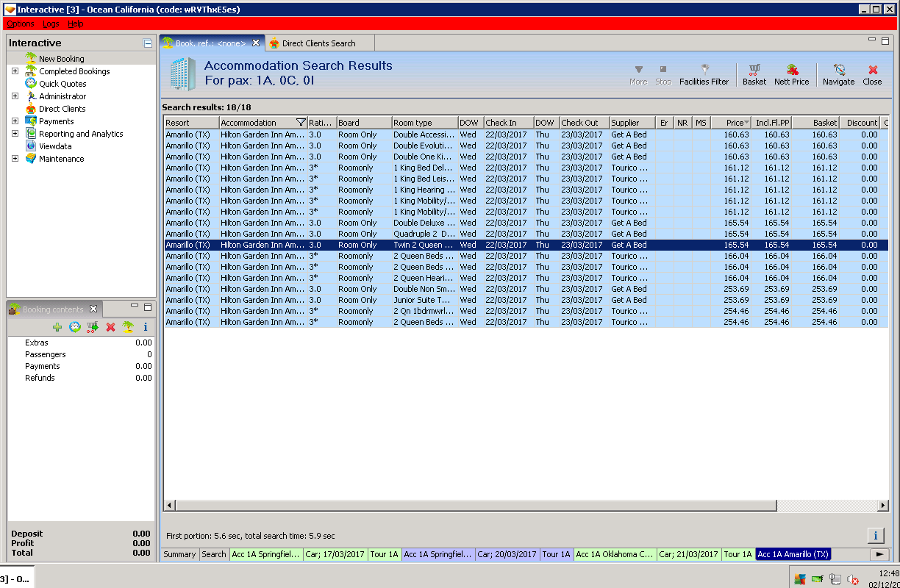The height and width of the screenshot is (588, 900).
Task: Sort by the Basket column header
Action: (x=815, y=123)
